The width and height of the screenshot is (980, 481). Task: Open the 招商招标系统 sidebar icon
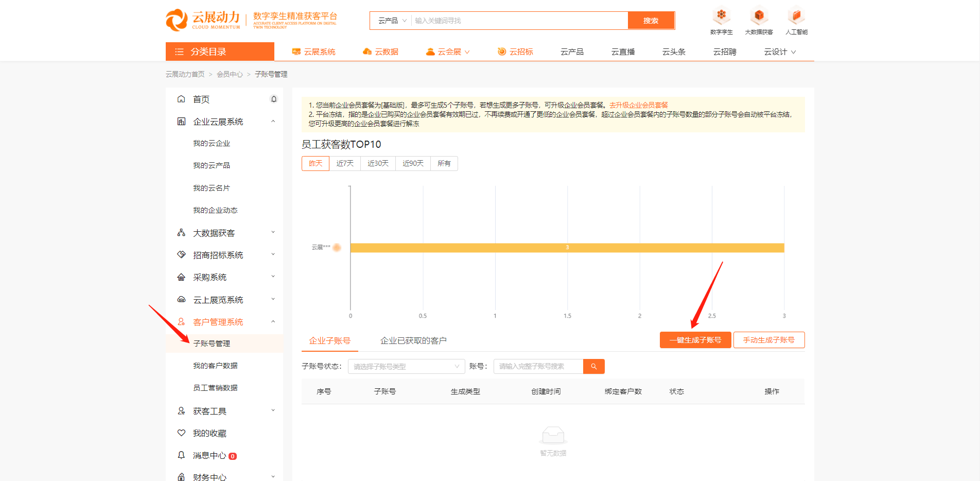181,254
